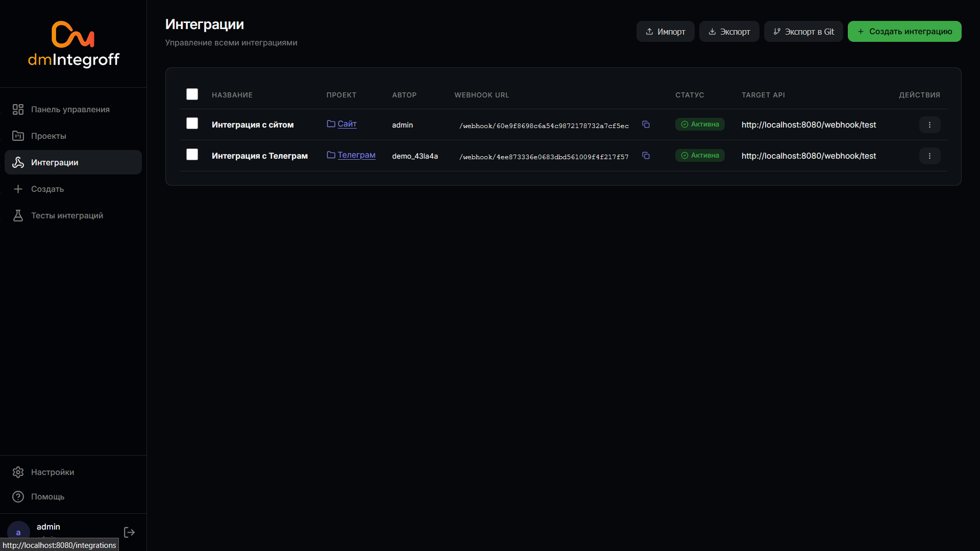This screenshot has height=551, width=980.
Task: Click the Создать интеграцию button
Action: [x=904, y=32]
